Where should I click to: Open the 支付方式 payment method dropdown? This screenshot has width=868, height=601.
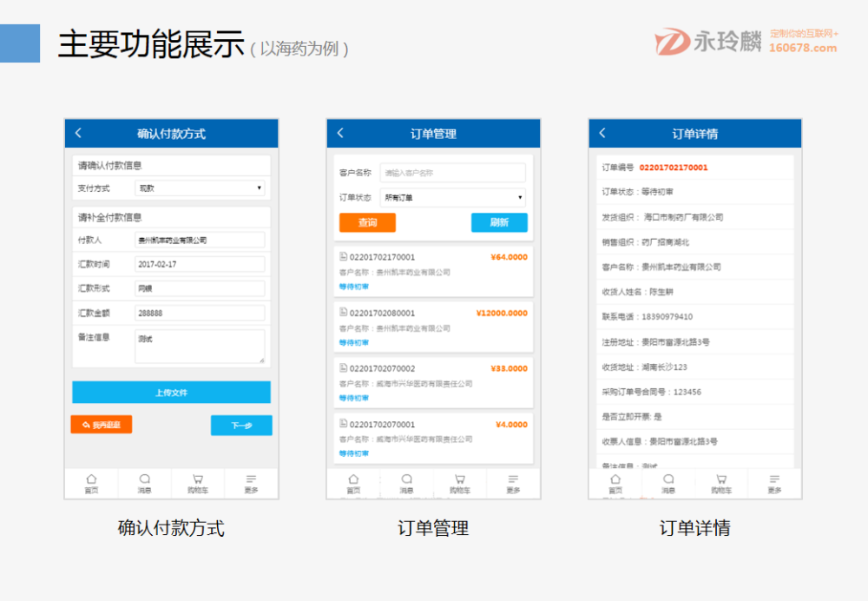pos(200,188)
